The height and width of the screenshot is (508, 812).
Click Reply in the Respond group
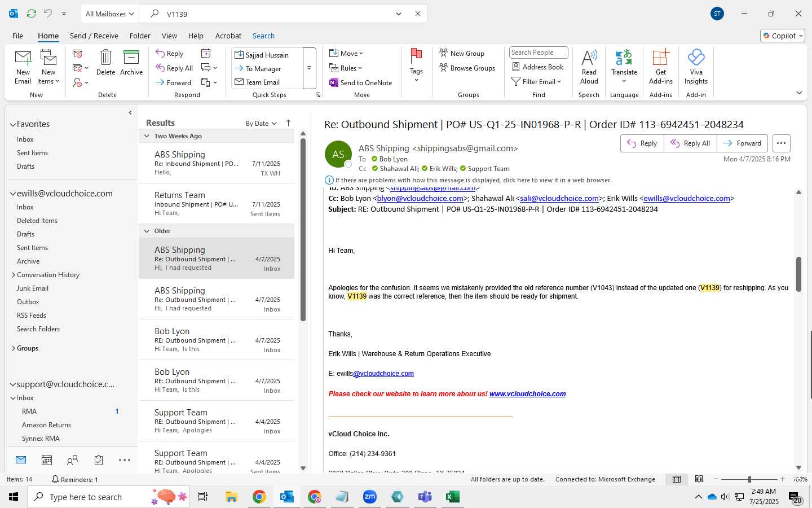170,53
